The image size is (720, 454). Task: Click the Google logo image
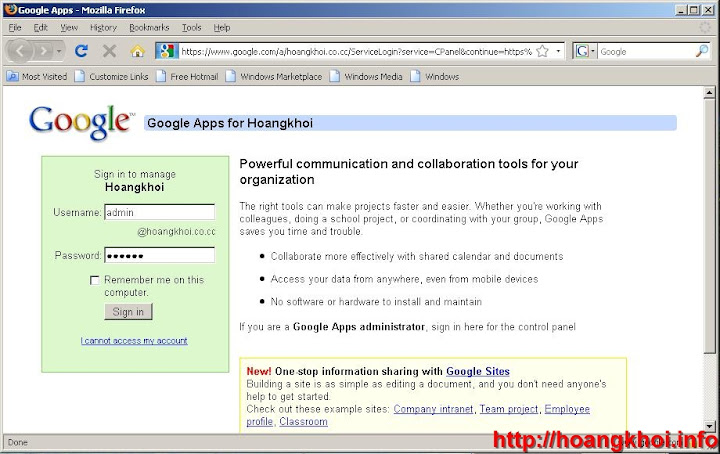(x=82, y=122)
